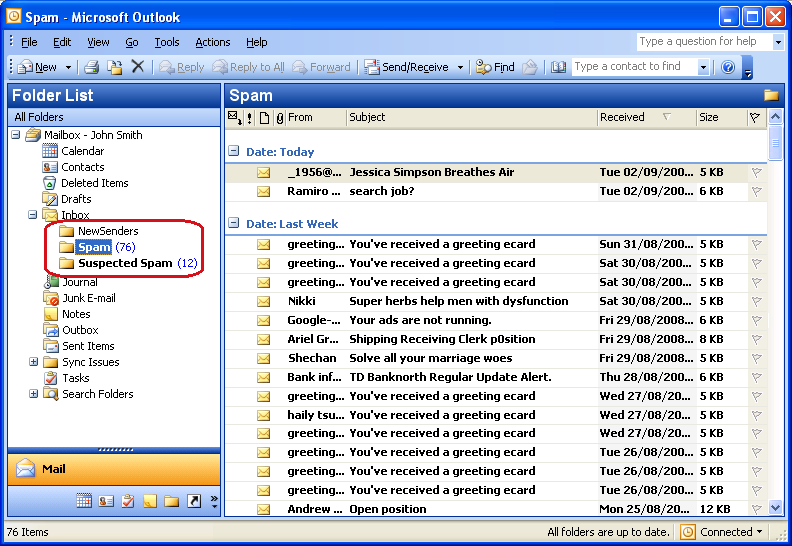Collapse the Date: Today group
This screenshot has height=546, width=792.
[233, 151]
